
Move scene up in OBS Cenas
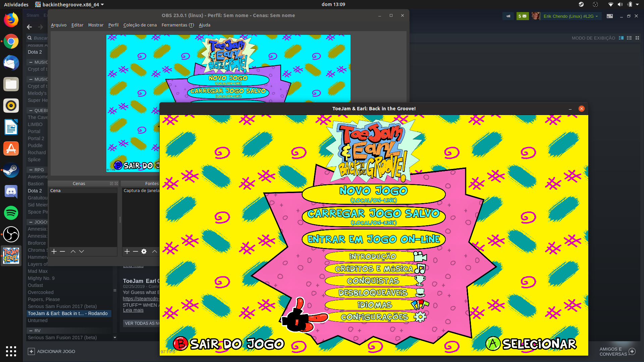[x=73, y=251]
